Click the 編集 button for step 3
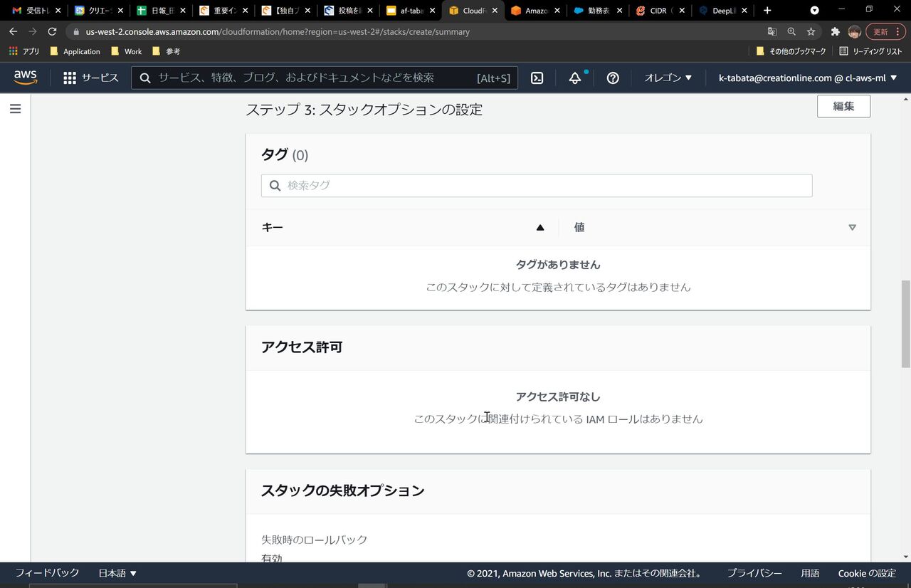This screenshot has width=911, height=588. 843,107
